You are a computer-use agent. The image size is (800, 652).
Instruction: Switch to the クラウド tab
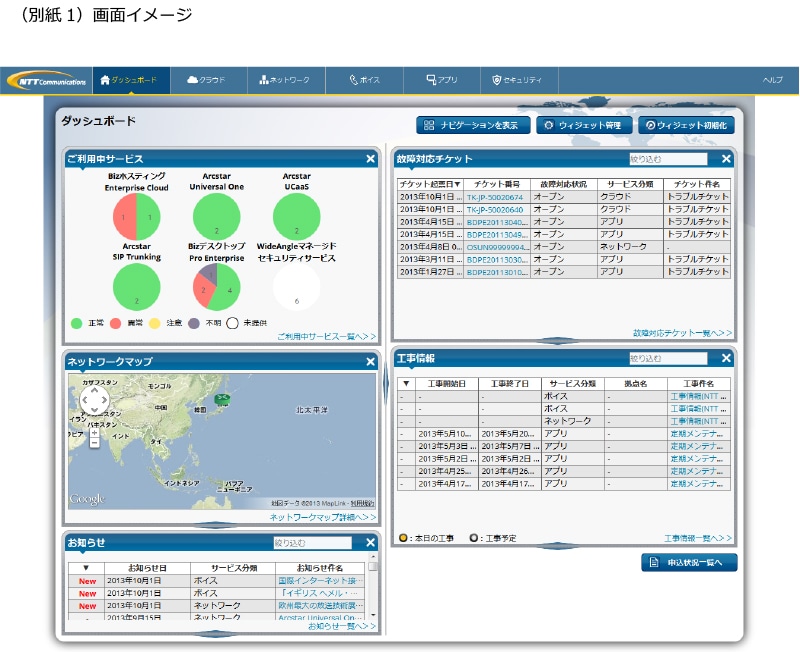[x=208, y=80]
